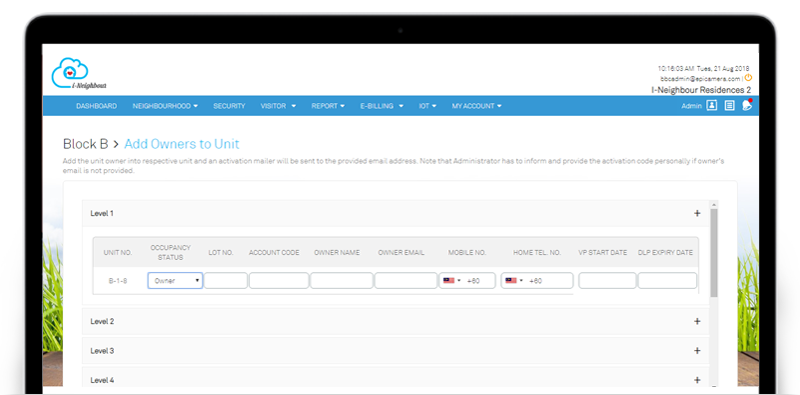Open the Security menu item
Screen dimensions: 800x395
point(229,106)
